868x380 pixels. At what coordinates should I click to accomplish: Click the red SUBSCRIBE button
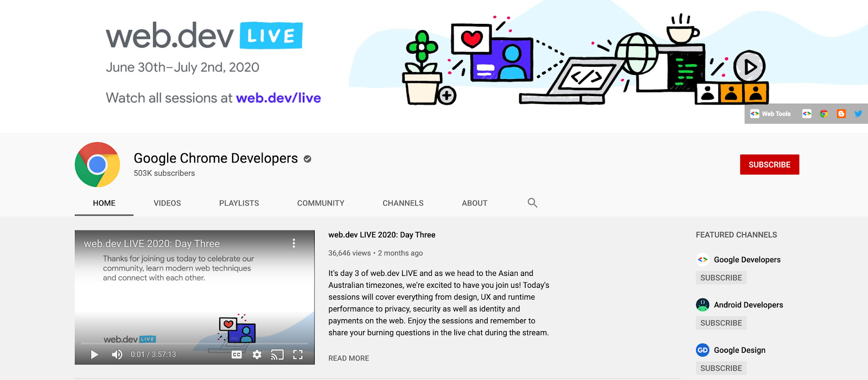[x=769, y=165]
